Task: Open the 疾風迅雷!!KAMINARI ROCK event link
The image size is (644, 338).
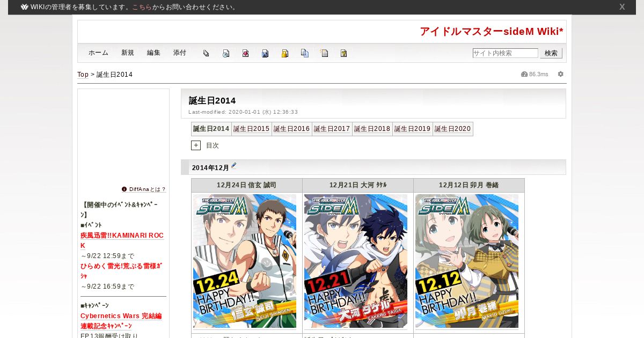Action: tap(122, 240)
